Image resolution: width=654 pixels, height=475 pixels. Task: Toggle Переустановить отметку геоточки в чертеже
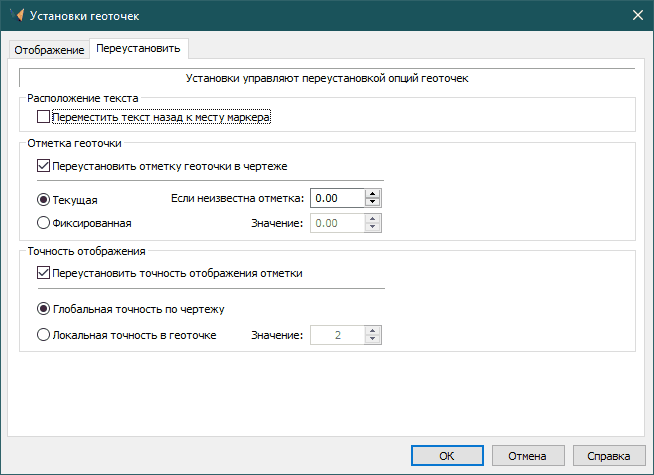[x=43, y=165]
